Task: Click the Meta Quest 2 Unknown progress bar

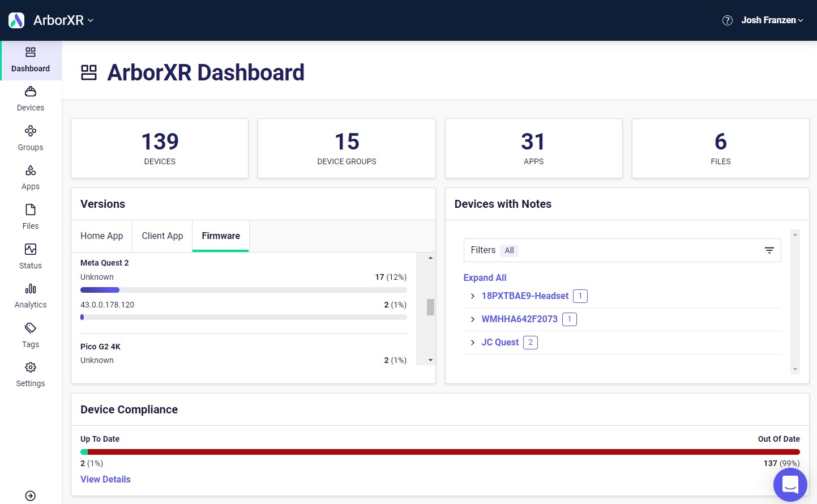Action: click(x=243, y=290)
